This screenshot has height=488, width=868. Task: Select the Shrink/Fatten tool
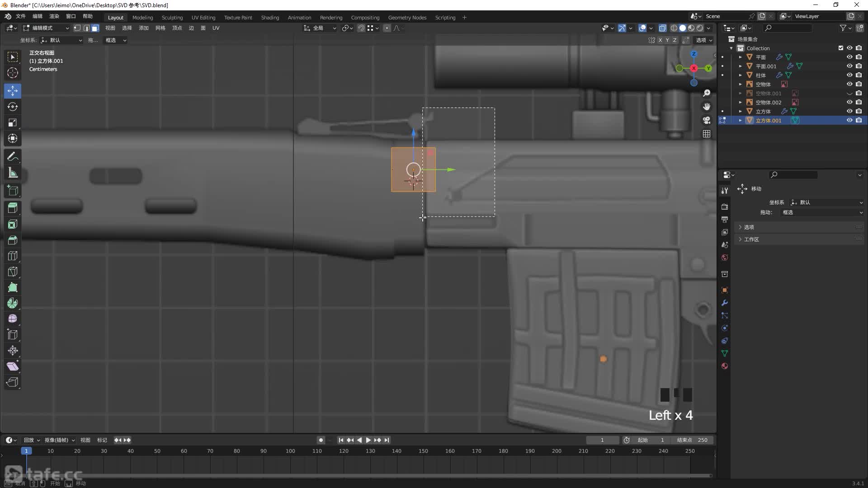[x=13, y=351]
